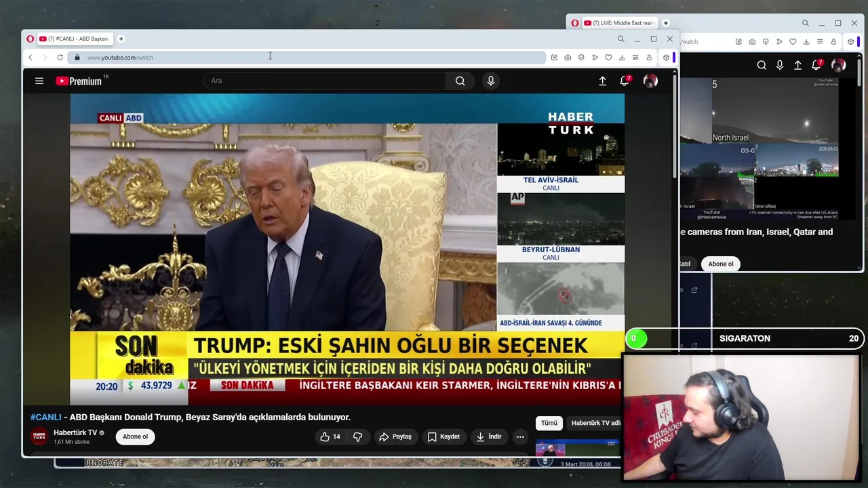This screenshot has height=488, width=868.
Task: Open the account avatar menu in the front window
Action: tap(650, 81)
